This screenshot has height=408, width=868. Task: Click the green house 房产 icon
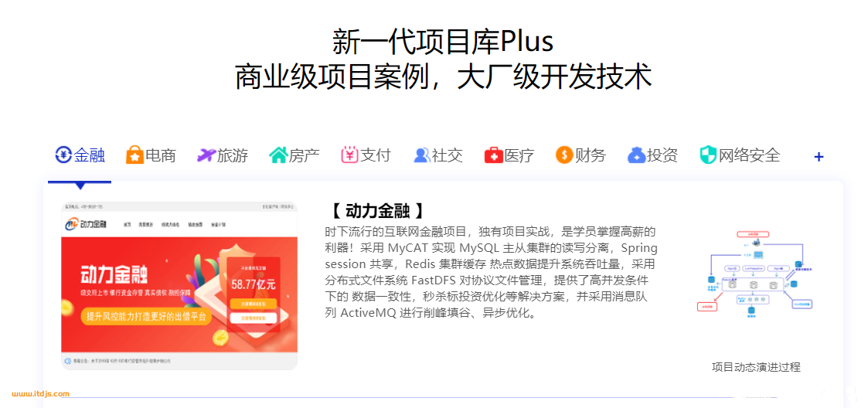click(278, 155)
